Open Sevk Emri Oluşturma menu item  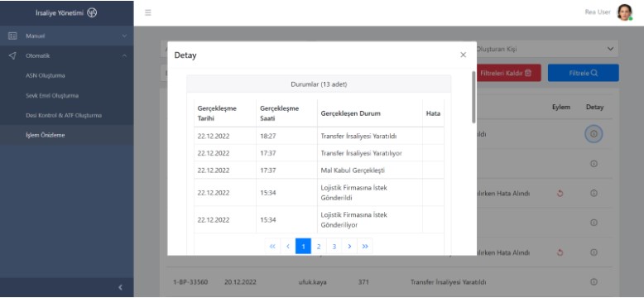[52, 96]
